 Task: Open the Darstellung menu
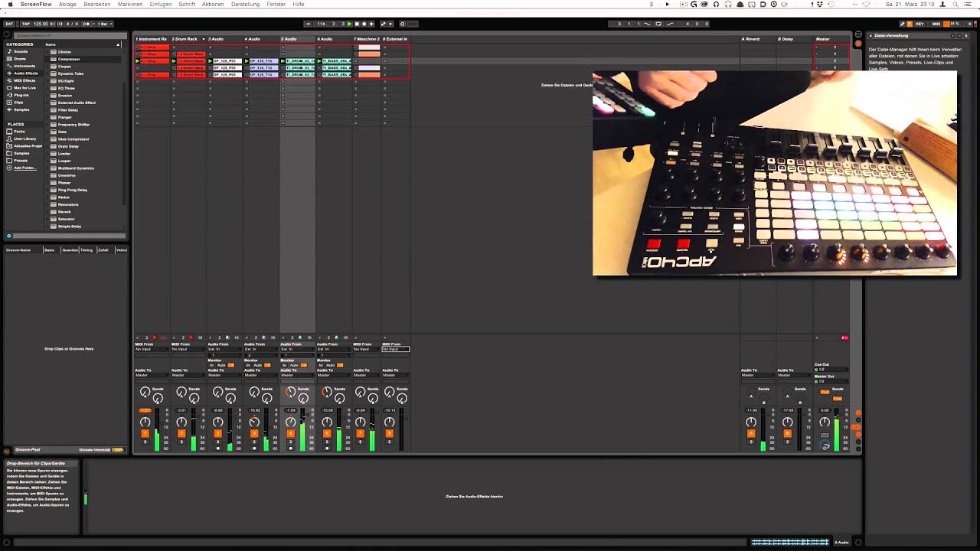click(x=245, y=4)
